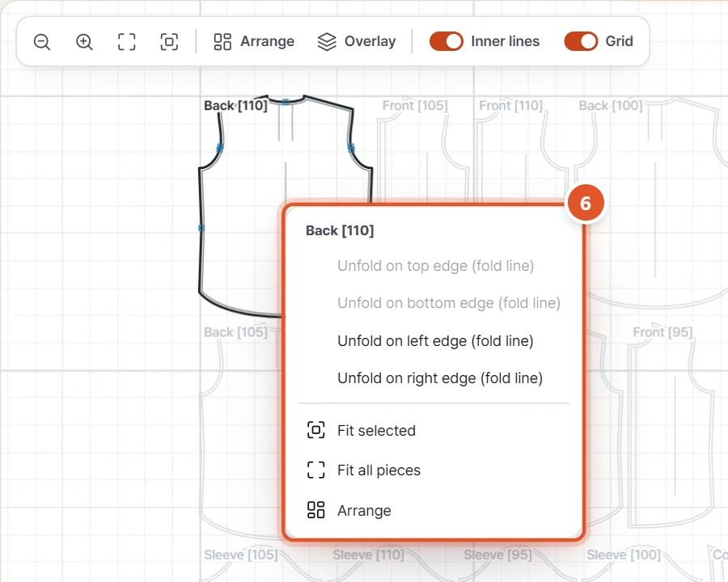The width and height of the screenshot is (728, 582).
Task: Choose Fit selected in context menu
Action: coord(434,430)
